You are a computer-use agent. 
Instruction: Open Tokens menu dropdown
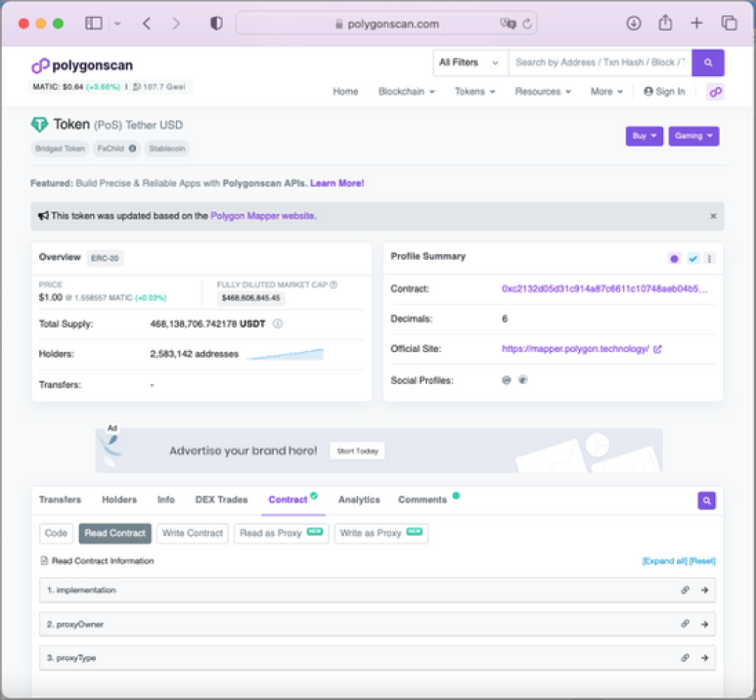pyautogui.click(x=475, y=92)
